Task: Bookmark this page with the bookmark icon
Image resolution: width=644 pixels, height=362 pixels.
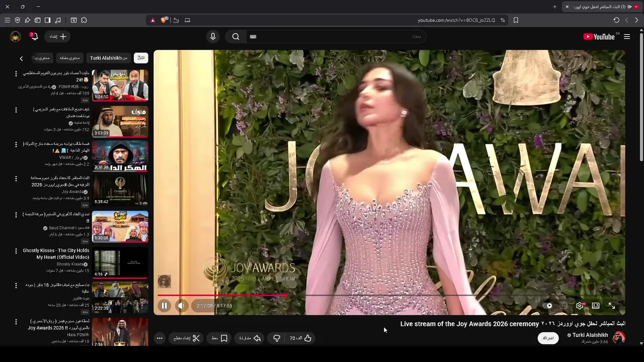Action: tap(516, 20)
